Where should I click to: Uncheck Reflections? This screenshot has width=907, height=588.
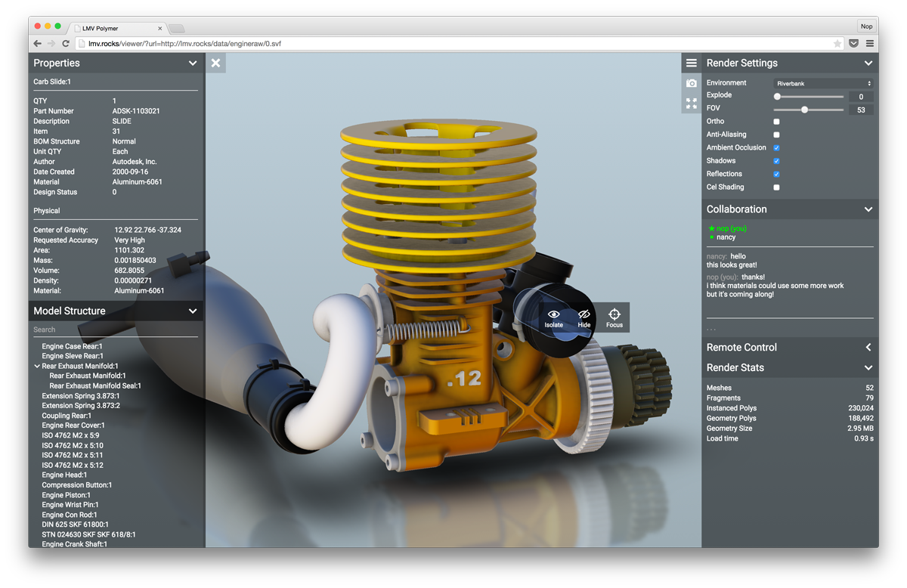coord(776,174)
